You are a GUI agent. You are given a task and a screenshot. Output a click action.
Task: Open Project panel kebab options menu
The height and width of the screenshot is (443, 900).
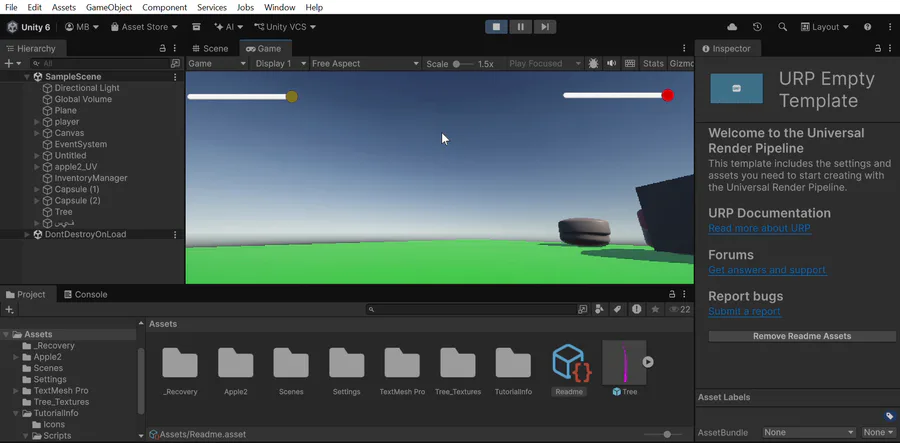pyautogui.click(x=684, y=294)
